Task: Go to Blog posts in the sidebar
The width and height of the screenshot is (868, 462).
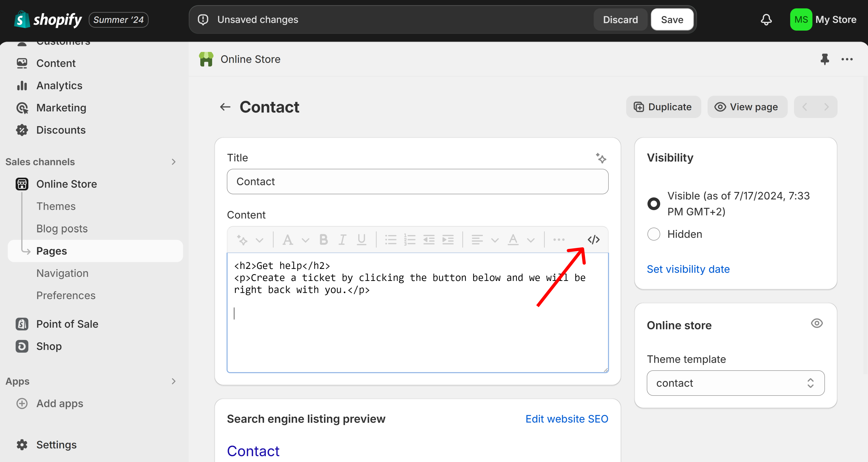Action: [62, 229]
